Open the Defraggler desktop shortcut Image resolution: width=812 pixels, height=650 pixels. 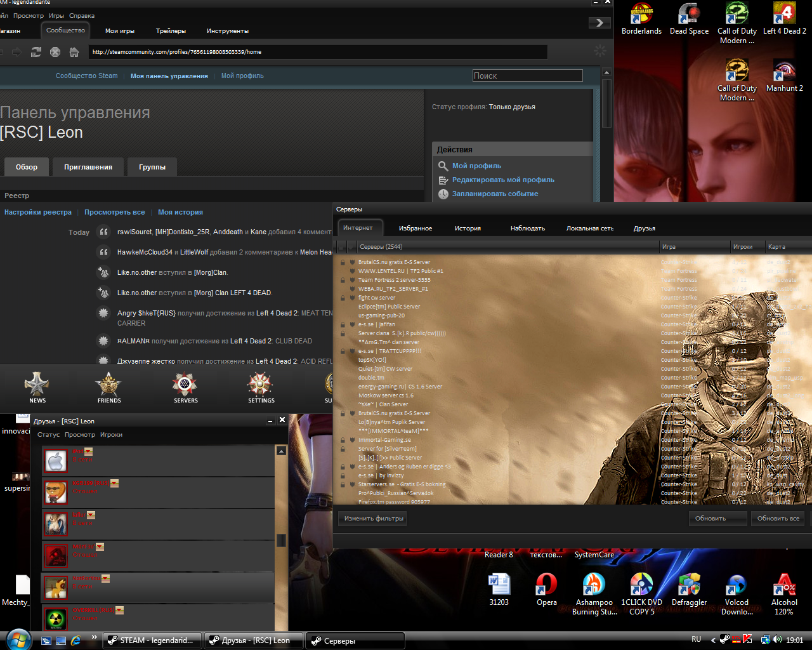(689, 590)
